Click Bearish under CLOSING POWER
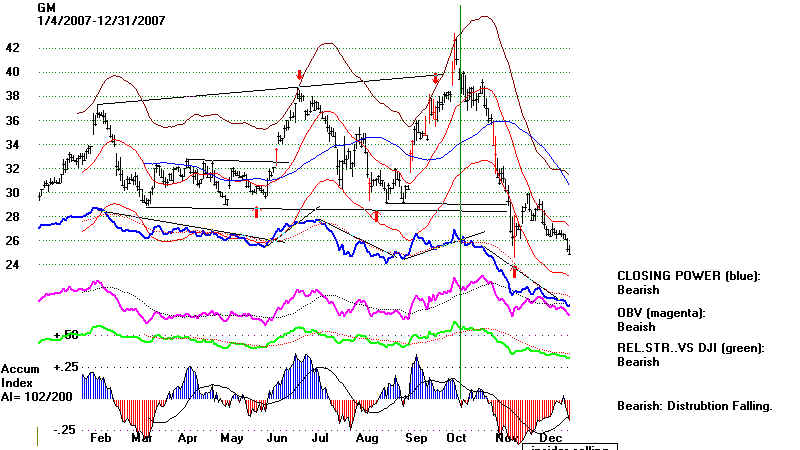 click(x=638, y=290)
